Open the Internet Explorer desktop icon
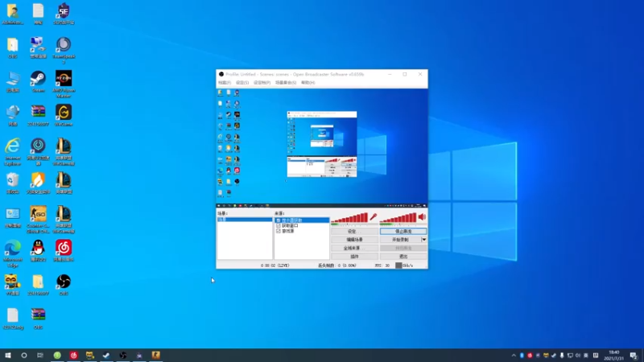The height and width of the screenshot is (362, 644). [13, 152]
